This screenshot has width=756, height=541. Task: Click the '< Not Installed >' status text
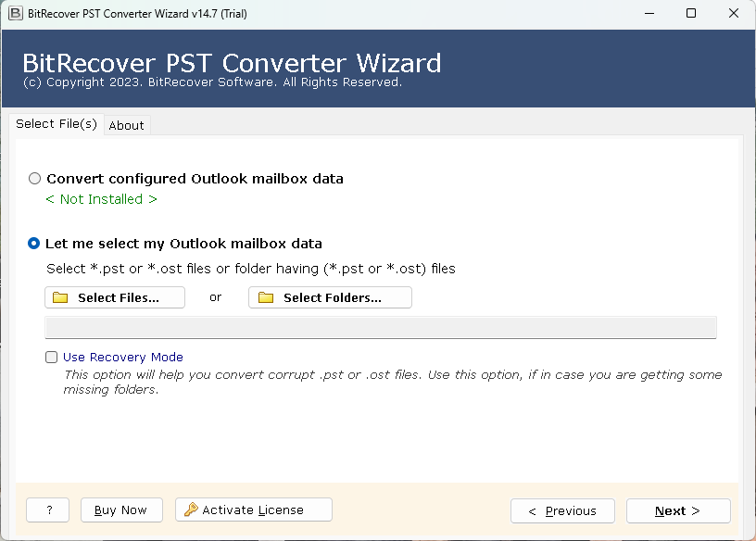pos(101,199)
